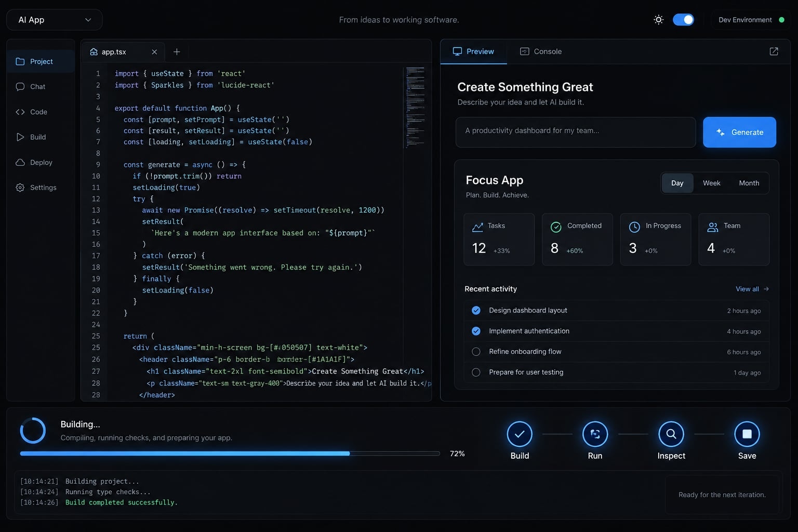The image size is (798, 532).
Task: Click the Run step icon
Action: point(595,434)
